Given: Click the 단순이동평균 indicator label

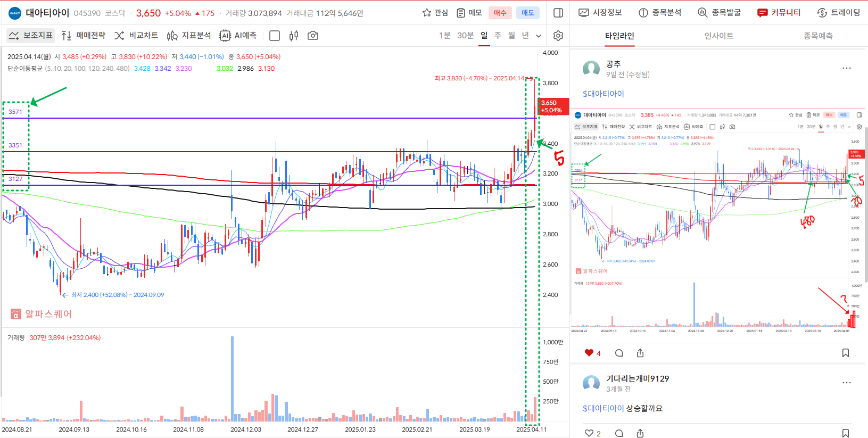Looking at the screenshot, I should [69, 68].
